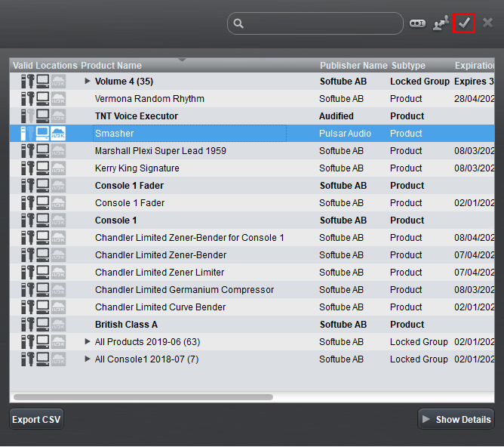Select the bold Console 1 Fader row
The height and width of the screenshot is (447, 504).
pyautogui.click(x=252, y=185)
